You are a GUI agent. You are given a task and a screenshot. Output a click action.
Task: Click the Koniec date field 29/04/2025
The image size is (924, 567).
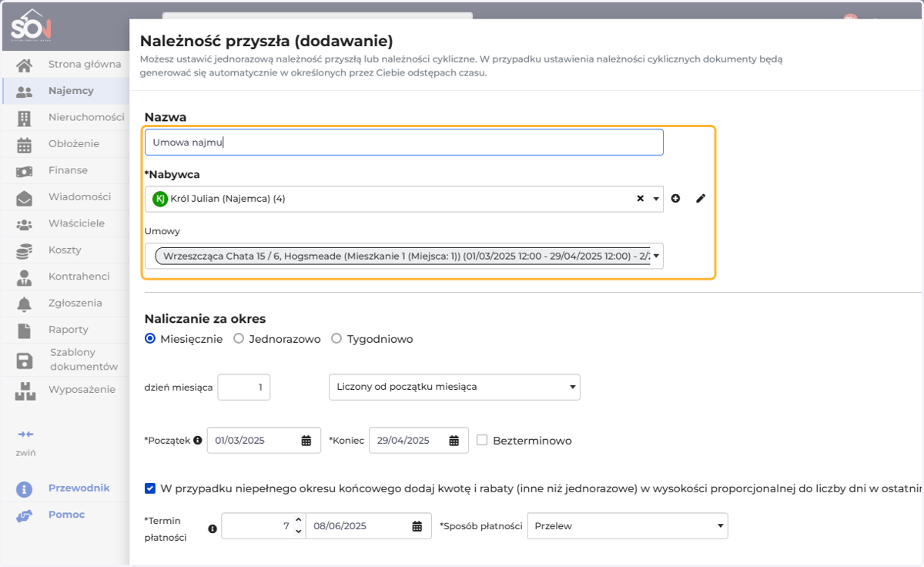(x=419, y=441)
